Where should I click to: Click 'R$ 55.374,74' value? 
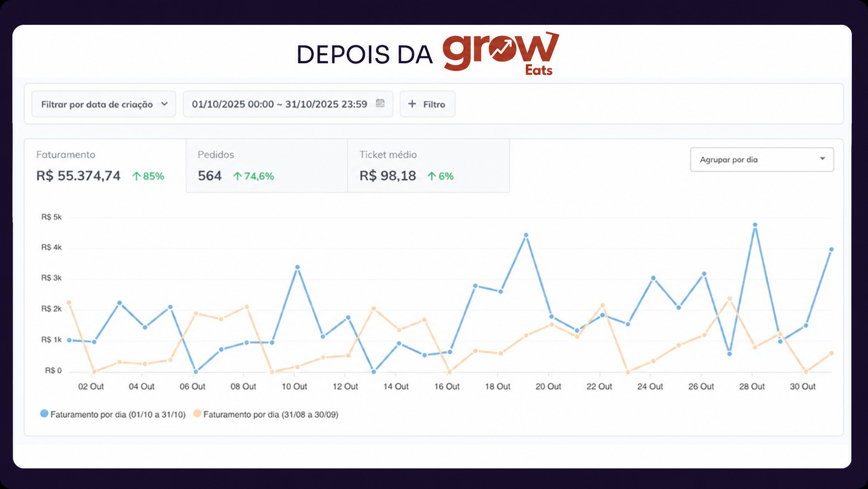[78, 176]
